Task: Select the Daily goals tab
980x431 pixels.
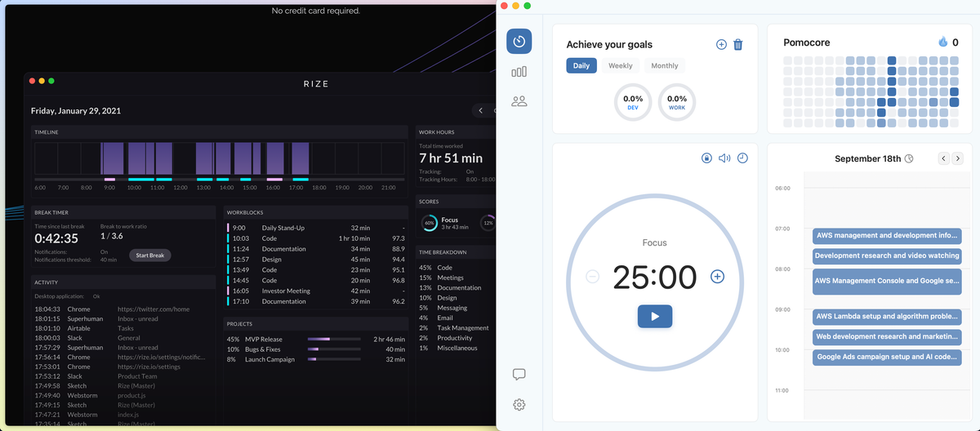Action: (x=581, y=65)
